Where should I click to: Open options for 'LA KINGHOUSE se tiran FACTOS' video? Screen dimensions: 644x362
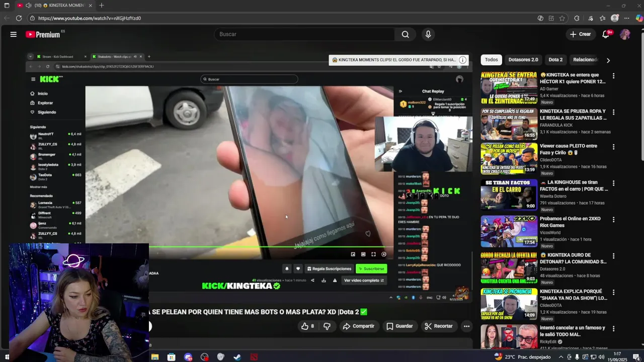click(x=613, y=183)
